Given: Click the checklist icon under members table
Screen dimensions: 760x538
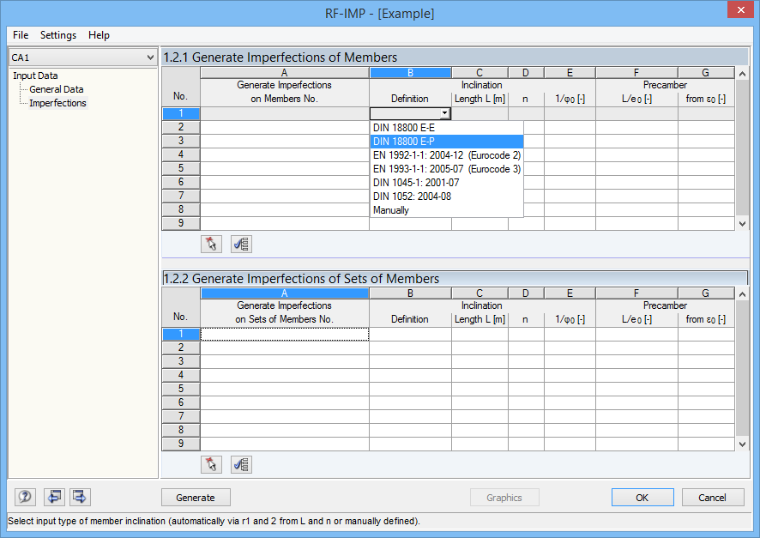Looking at the screenshot, I should (x=241, y=244).
